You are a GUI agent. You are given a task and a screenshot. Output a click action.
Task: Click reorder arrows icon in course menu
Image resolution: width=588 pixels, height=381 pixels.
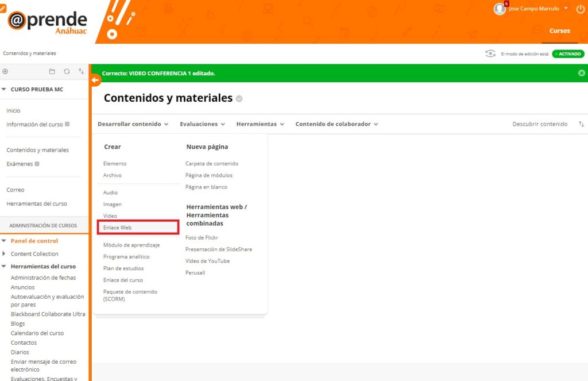(x=81, y=72)
